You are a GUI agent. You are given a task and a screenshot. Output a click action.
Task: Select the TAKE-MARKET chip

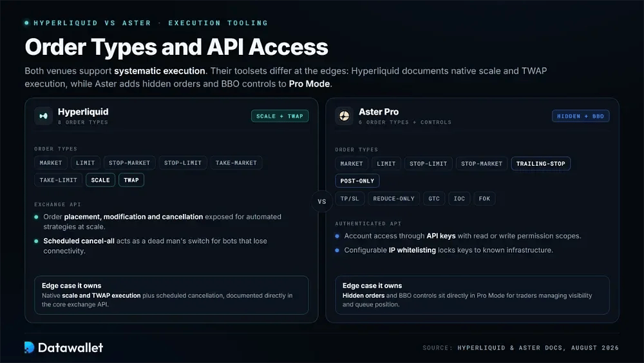(x=236, y=162)
